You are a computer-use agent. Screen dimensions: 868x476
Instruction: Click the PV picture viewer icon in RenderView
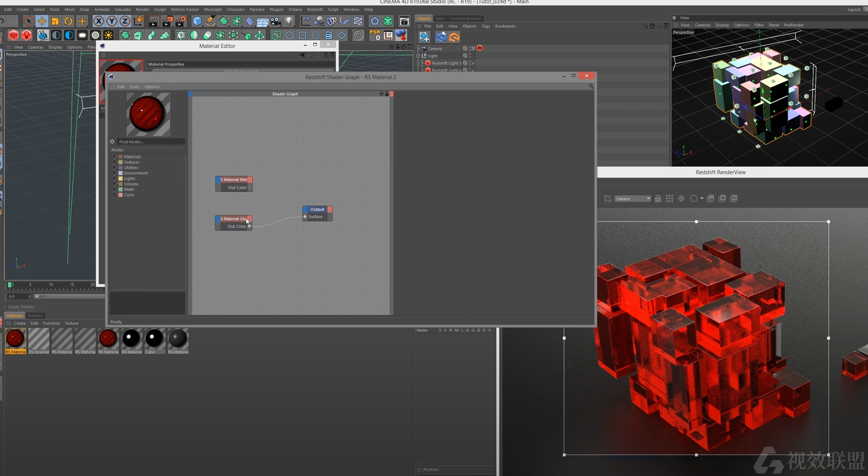(x=734, y=198)
